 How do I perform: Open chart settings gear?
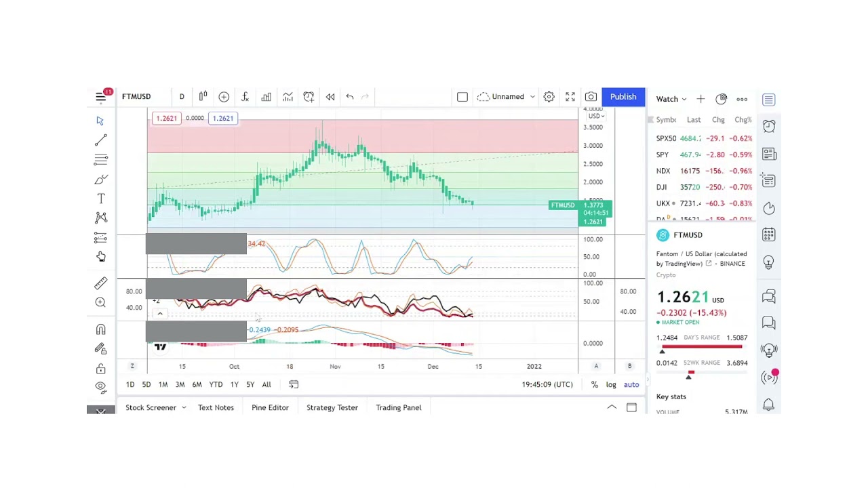coord(549,97)
